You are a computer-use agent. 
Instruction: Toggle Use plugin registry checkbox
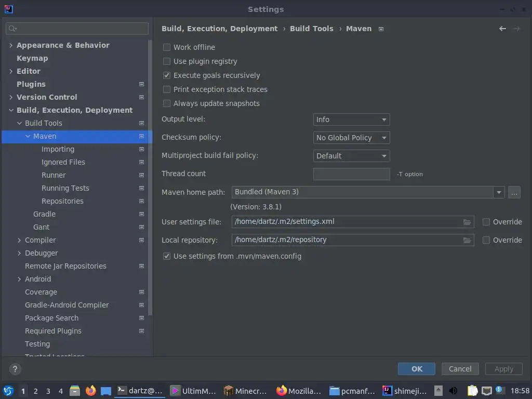pos(167,61)
